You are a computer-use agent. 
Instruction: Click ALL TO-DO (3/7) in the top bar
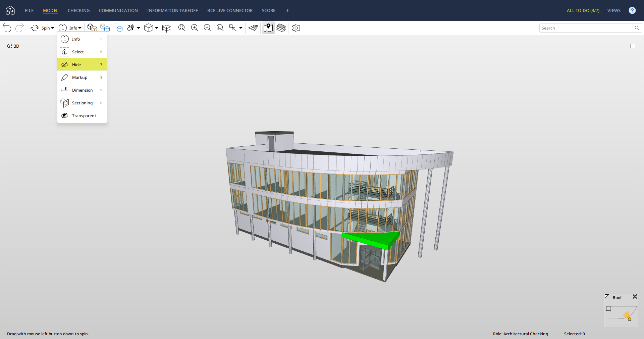(x=583, y=10)
